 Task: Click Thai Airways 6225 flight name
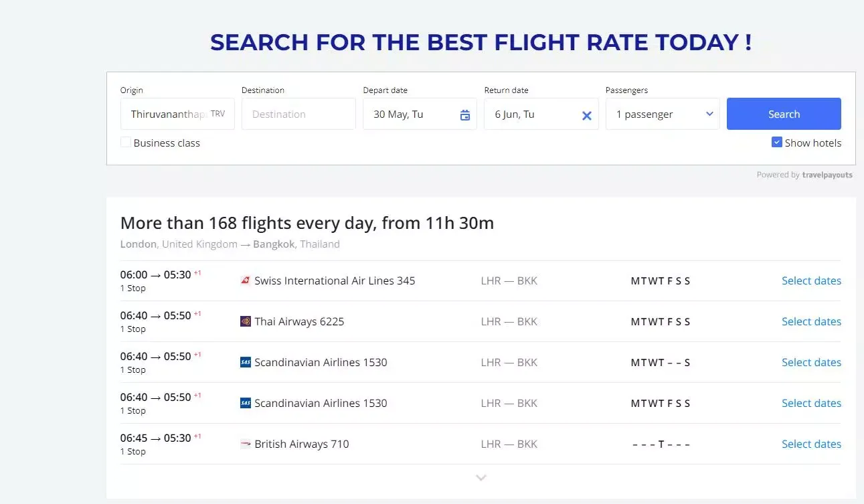pos(299,321)
